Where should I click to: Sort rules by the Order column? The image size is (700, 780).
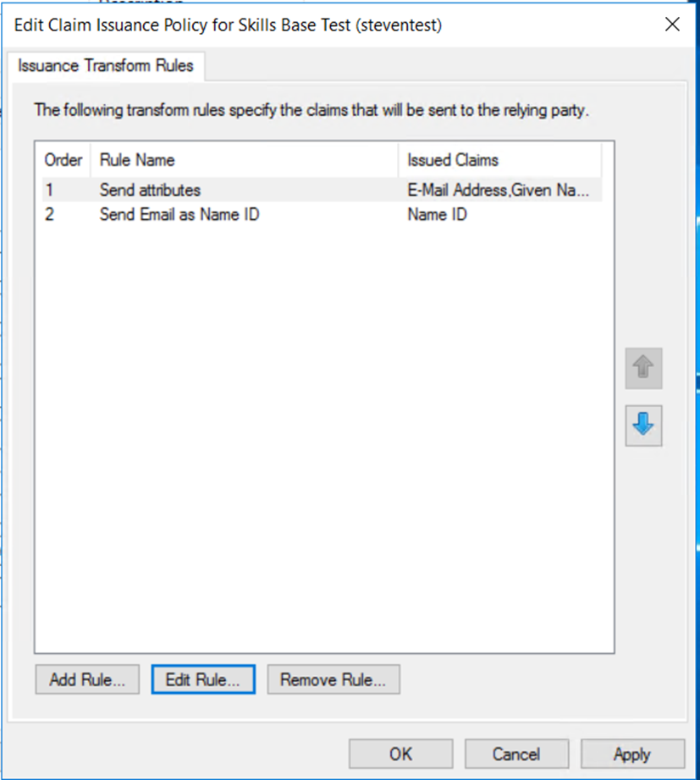pyautogui.click(x=63, y=160)
